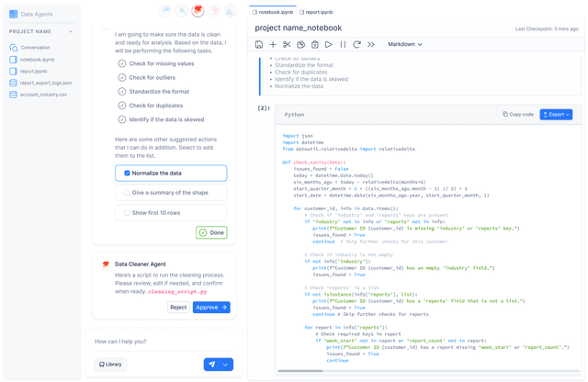
Task: Reject the cleaning script
Action: pyautogui.click(x=178, y=308)
